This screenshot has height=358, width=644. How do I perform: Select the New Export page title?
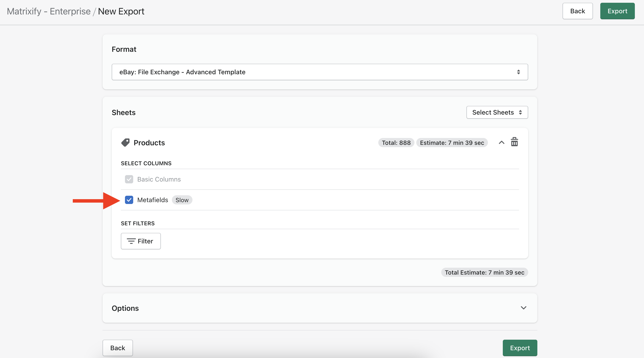point(121,11)
